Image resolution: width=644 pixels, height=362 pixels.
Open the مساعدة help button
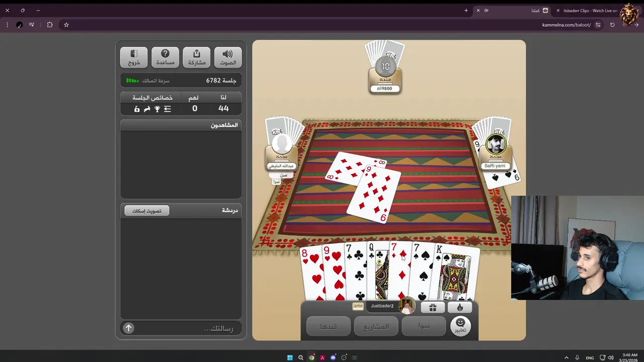point(165,57)
